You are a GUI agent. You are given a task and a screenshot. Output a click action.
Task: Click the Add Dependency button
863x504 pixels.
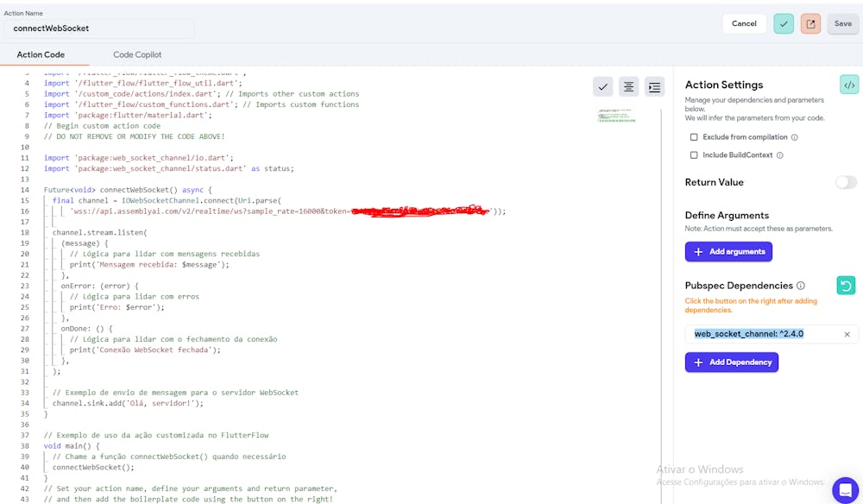[x=732, y=362]
